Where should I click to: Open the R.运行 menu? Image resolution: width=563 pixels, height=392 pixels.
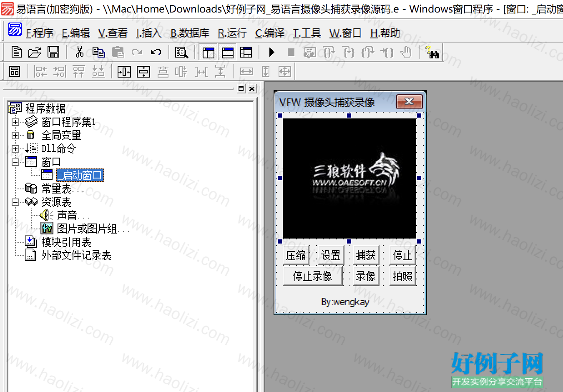pos(232,33)
